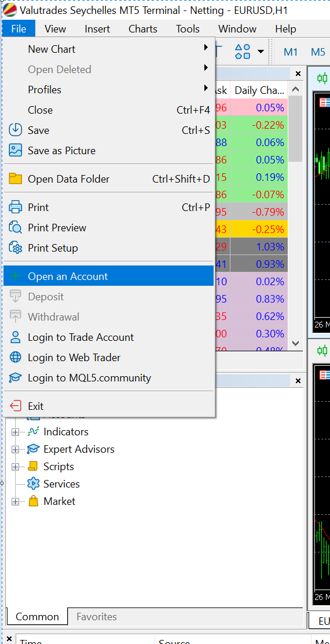Image resolution: width=330 pixels, height=644 pixels.
Task: Click the green plus Open an Account icon
Action: (15, 276)
